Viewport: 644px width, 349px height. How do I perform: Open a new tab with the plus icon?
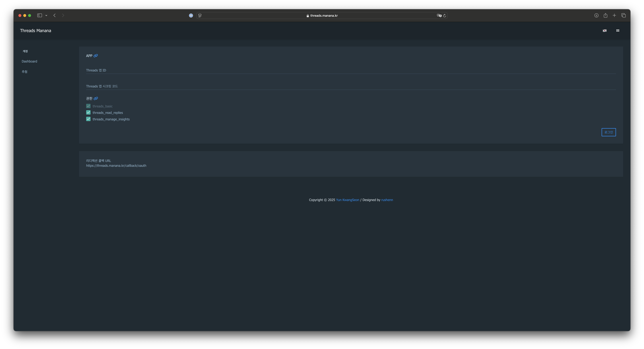[x=614, y=16]
